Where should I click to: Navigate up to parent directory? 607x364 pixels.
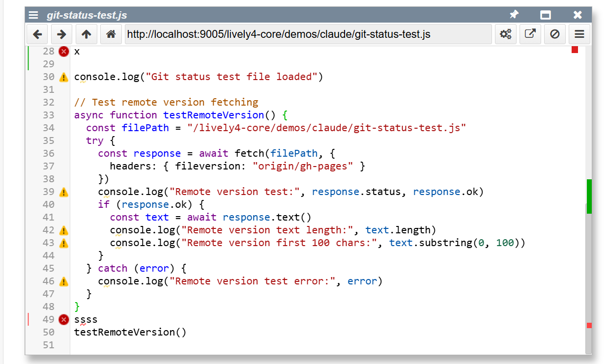click(87, 34)
